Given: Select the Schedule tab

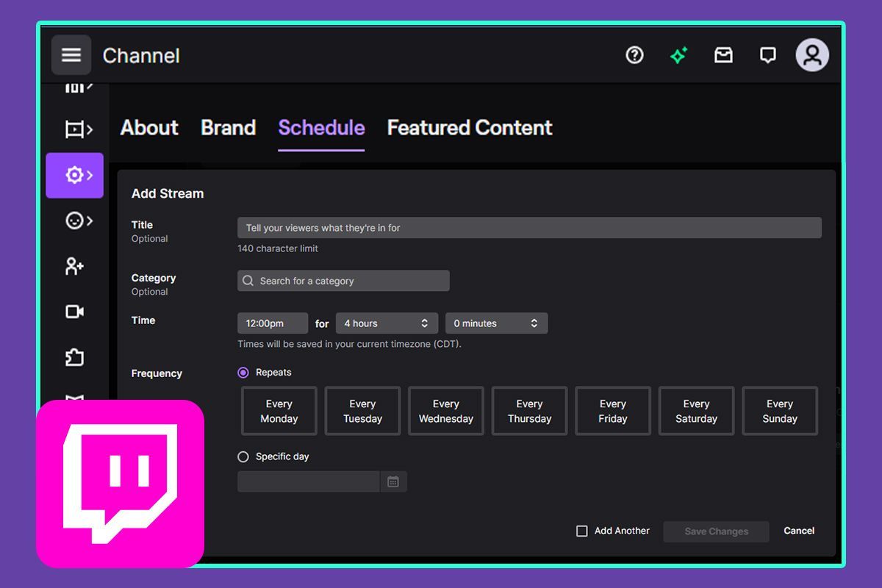Looking at the screenshot, I should 321,128.
